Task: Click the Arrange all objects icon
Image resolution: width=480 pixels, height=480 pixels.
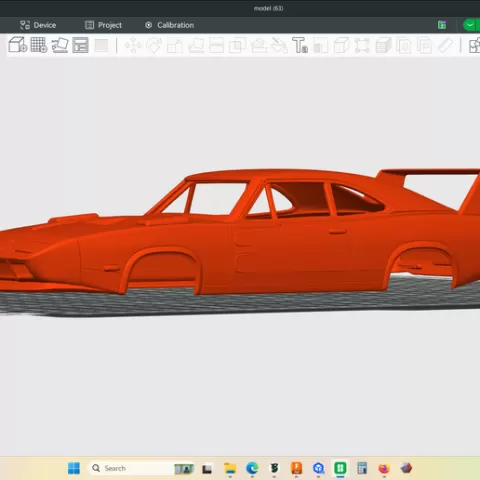Action: pos(80,45)
